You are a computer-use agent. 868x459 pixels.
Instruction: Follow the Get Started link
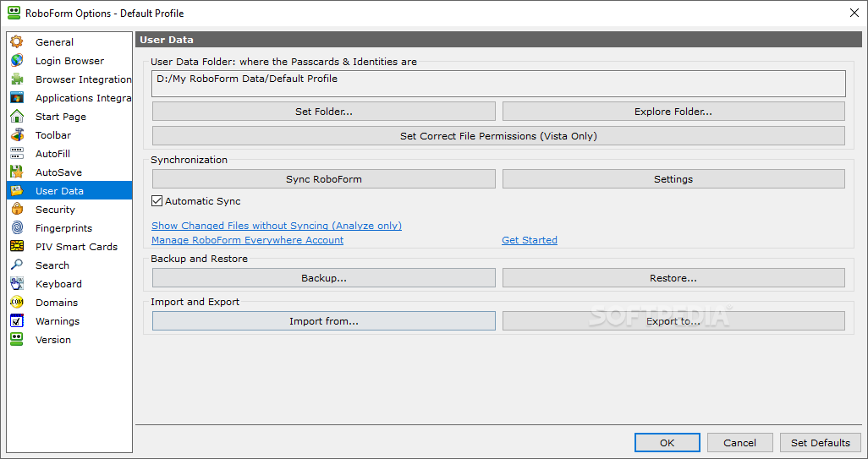coord(530,240)
